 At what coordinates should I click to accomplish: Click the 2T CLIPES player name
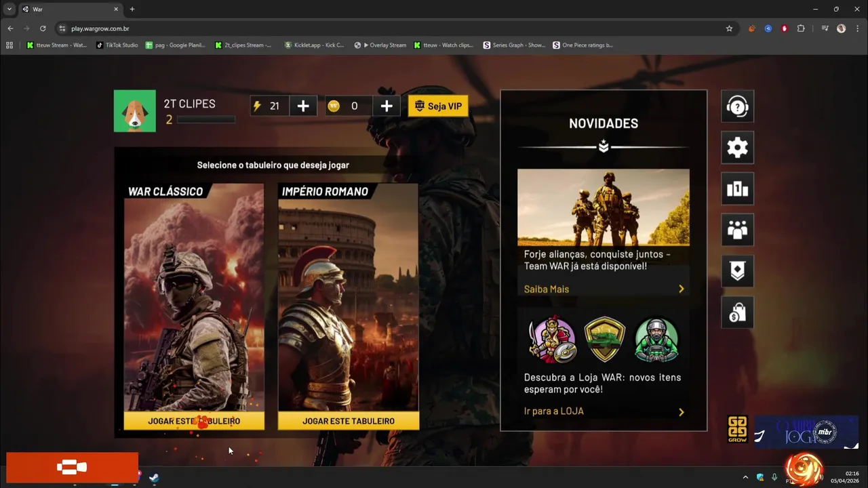tap(189, 104)
